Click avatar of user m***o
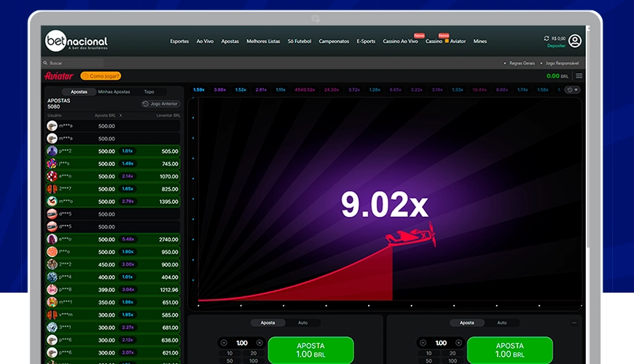Image resolution: width=634 pixels, height=364 pixels. coord(52,201)
